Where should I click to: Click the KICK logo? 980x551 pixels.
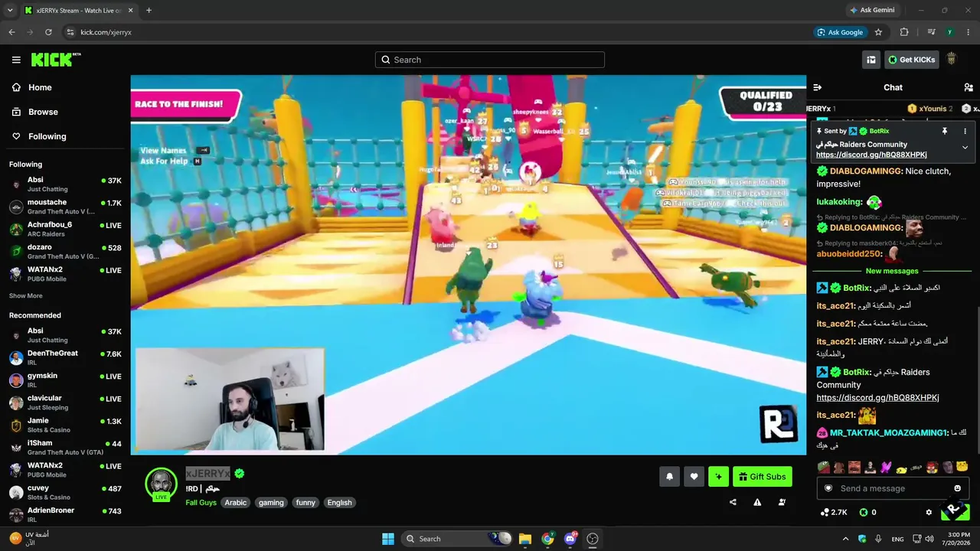click(x=56, y=60)
